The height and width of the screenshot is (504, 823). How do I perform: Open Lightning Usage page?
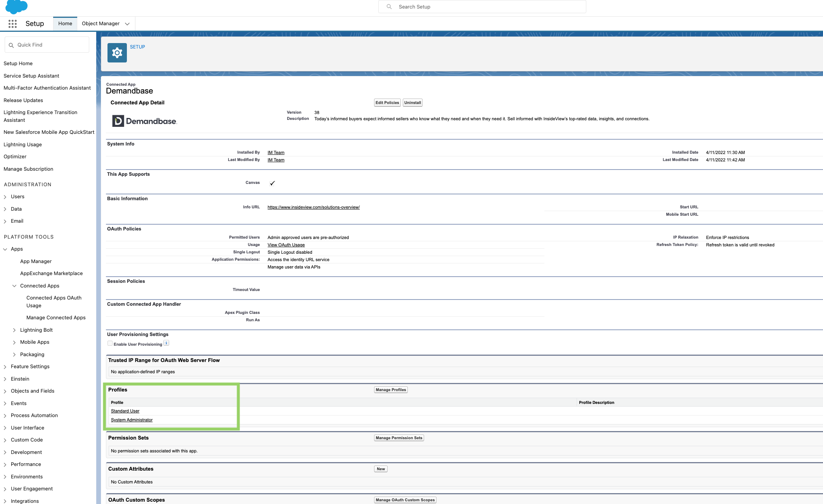coord(23,145)
